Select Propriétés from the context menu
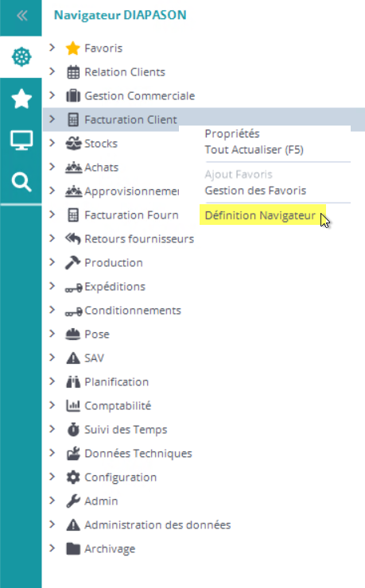The image size is (365, 588). coord(232,133)
